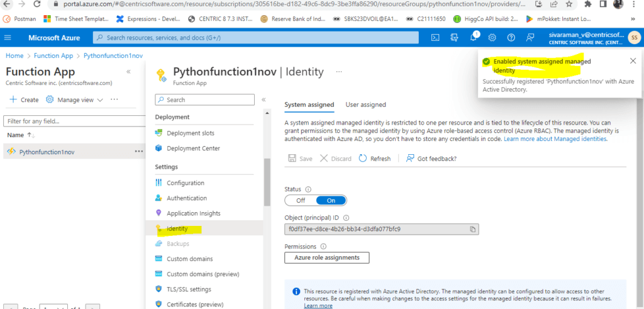644x309 pixels.
Task: Bookmark this page with the star icon
Action: [569, 4]
